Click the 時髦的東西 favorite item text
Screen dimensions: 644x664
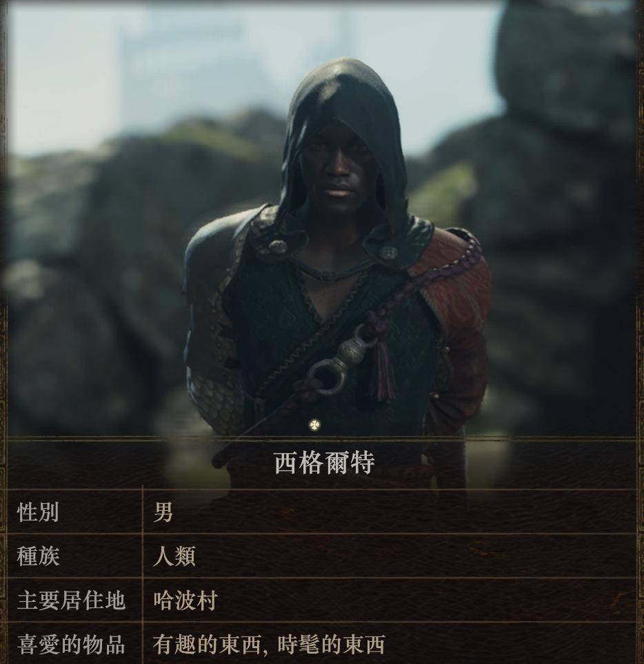[332, 644]
